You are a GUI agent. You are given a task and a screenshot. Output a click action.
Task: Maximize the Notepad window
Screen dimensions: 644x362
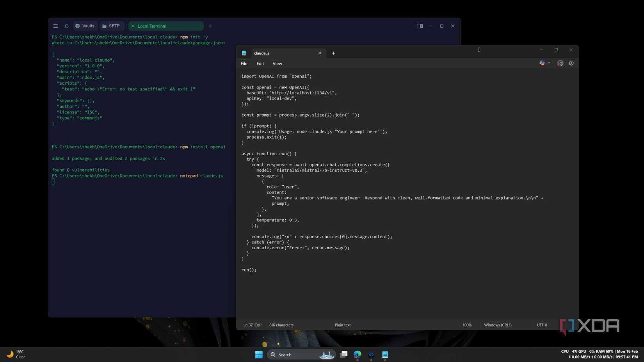556,50
